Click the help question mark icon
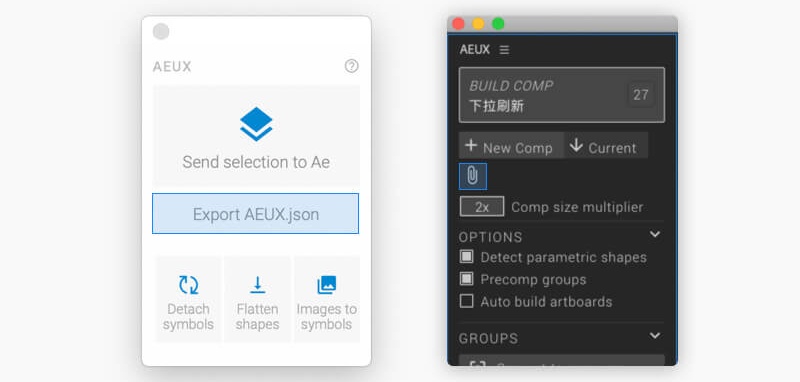 352,66
